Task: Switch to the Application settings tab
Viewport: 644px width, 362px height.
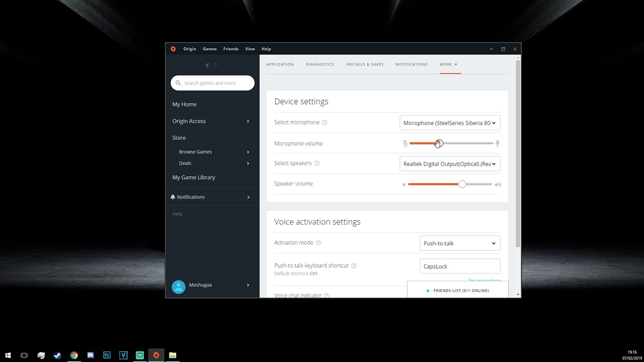Action: 280,64
